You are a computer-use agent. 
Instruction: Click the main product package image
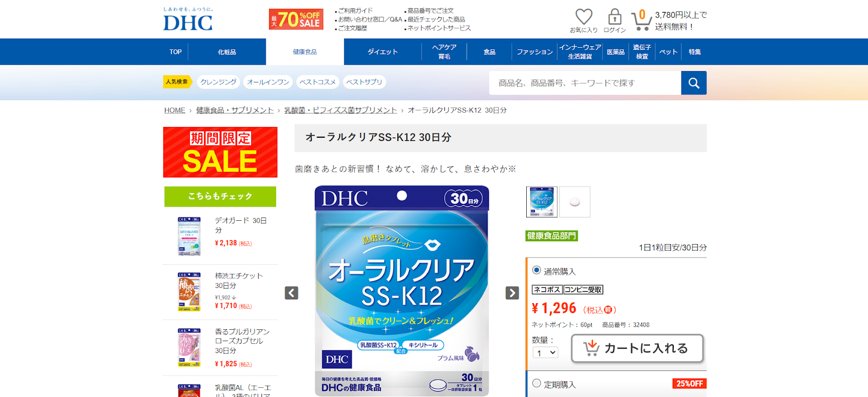tap(402, 291)
